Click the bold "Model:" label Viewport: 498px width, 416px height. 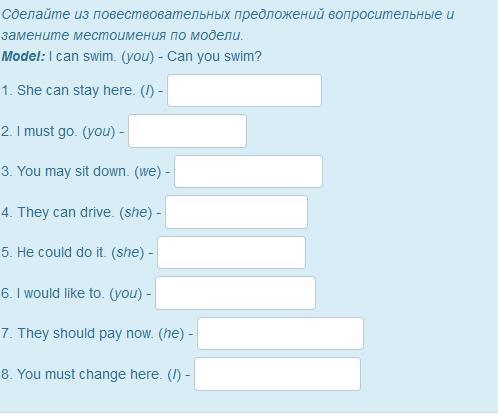23,56
